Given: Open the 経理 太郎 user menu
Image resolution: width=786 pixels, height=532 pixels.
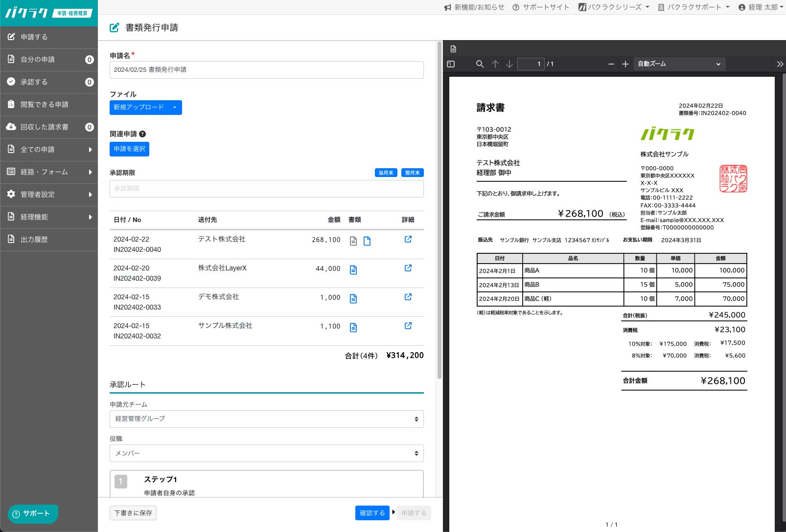Looking at the screenshot, I should [761, 7].
